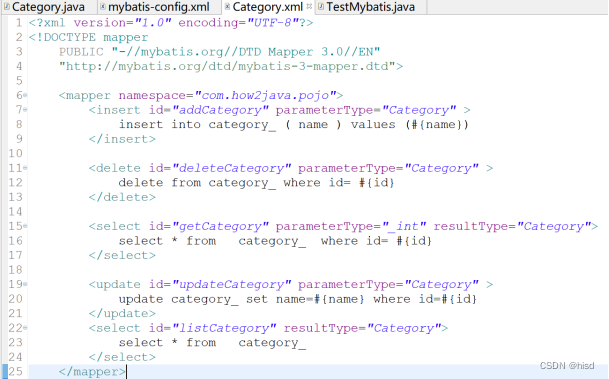Click the closing </select> tag on line 24
The width and height of the screenshot is (609, 379).
point(122,357)
